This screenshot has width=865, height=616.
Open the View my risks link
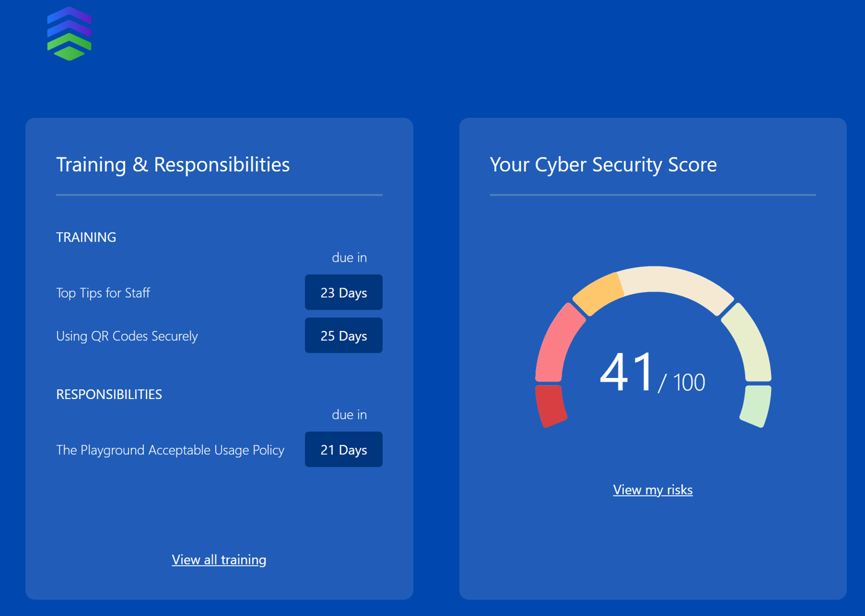pyautogui.click(x=652, y=490)
